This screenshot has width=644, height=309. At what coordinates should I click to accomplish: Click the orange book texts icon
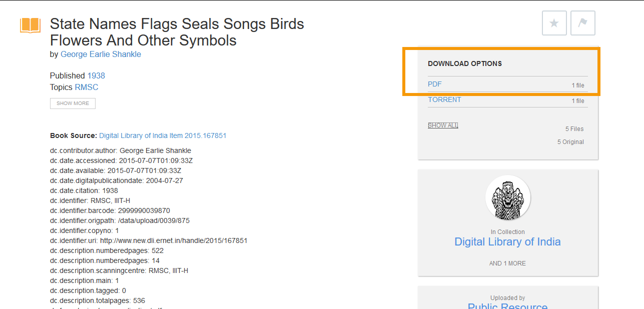click(x=30, y=25)
